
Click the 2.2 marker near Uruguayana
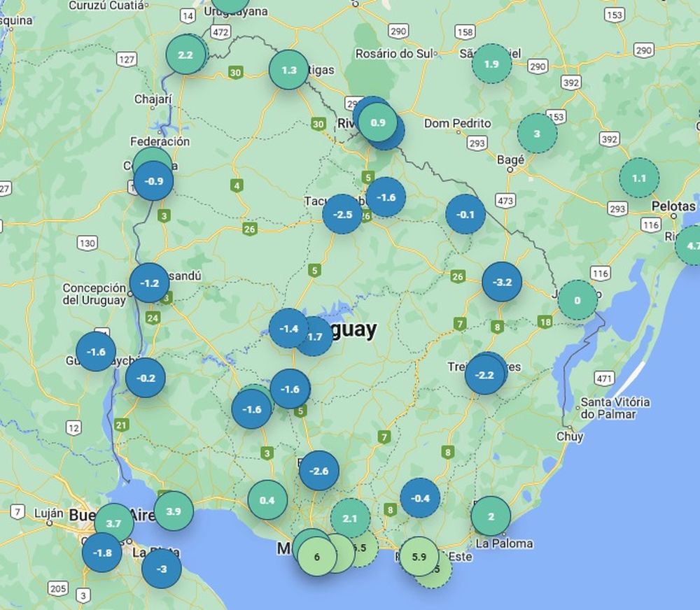185,55
